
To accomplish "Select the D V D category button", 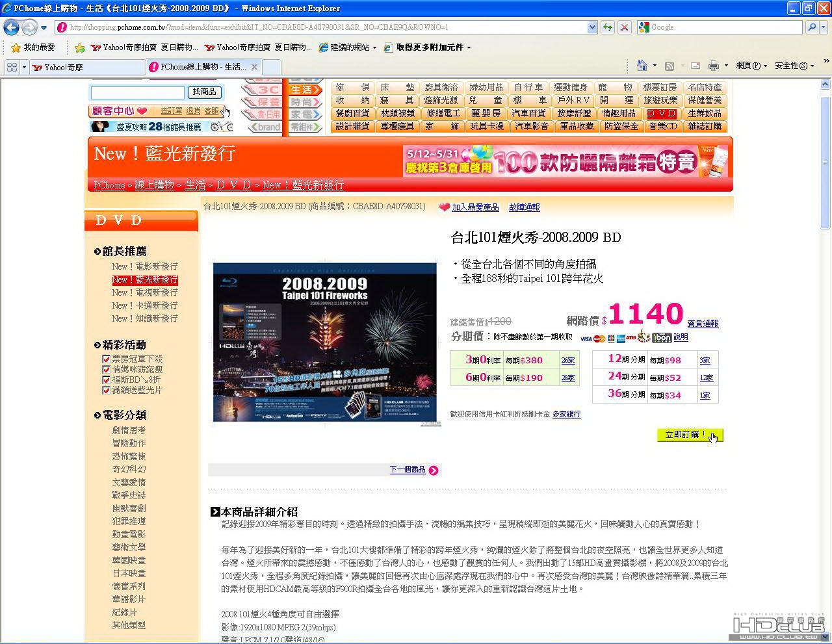I will pyautogui.click(x=662, y=113).
